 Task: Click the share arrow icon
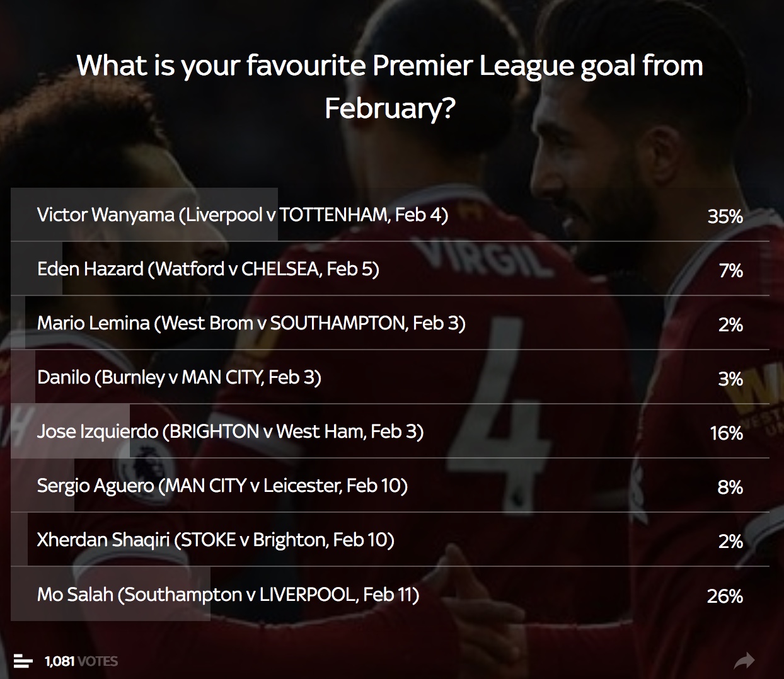pyautogui.click(x=744, y=661)
